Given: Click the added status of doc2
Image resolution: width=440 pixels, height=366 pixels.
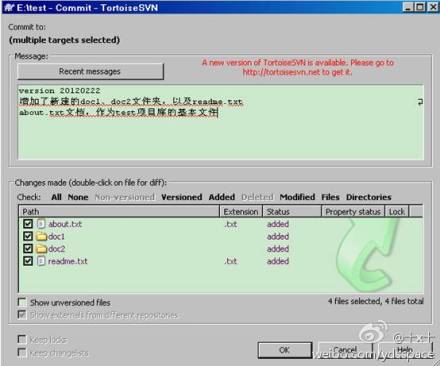Looking at the screenshot, I should click(x=278, y=249).
